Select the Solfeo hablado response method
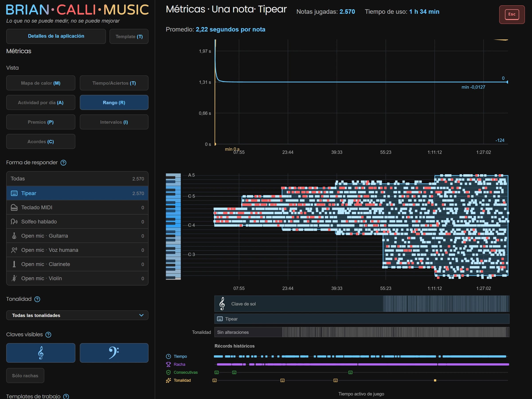Screen dimensions: 532x399 (77, 221)
